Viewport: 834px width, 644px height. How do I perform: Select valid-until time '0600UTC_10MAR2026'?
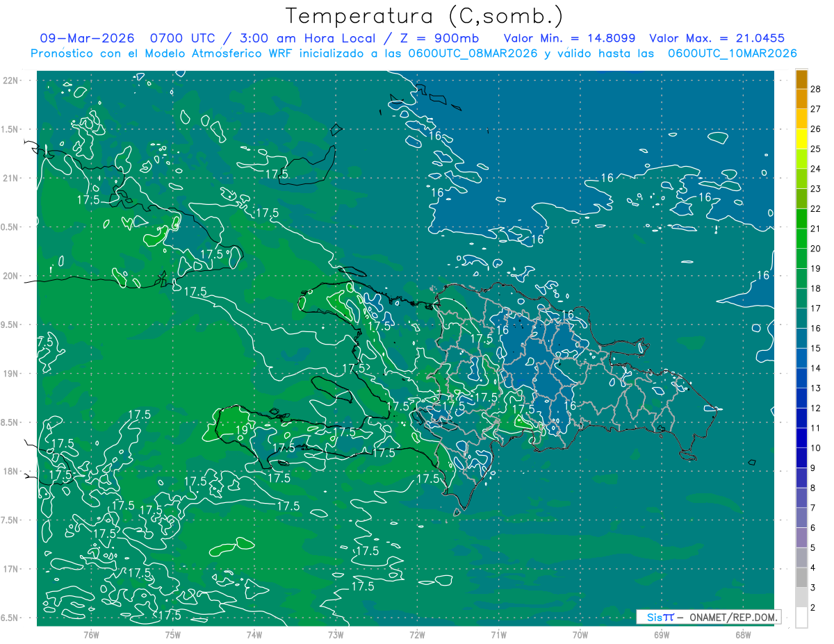(x=732, y=53)
